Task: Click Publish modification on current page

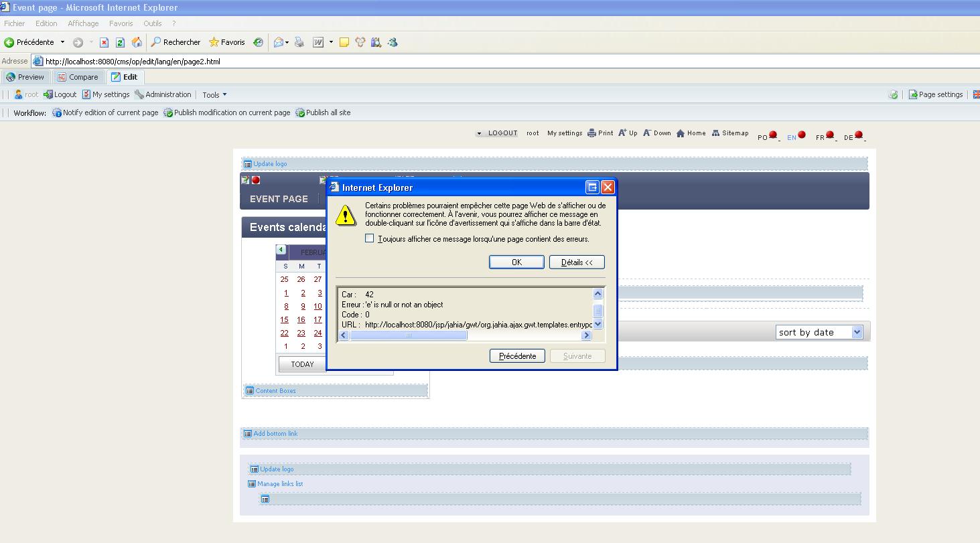Action: 227,112
